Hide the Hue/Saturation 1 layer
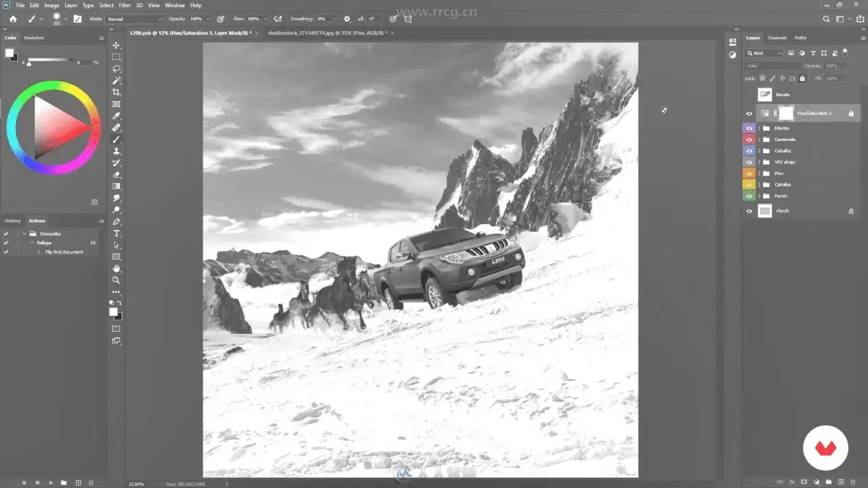This screenshot has height=488, width=868. (x=749, y=113)
